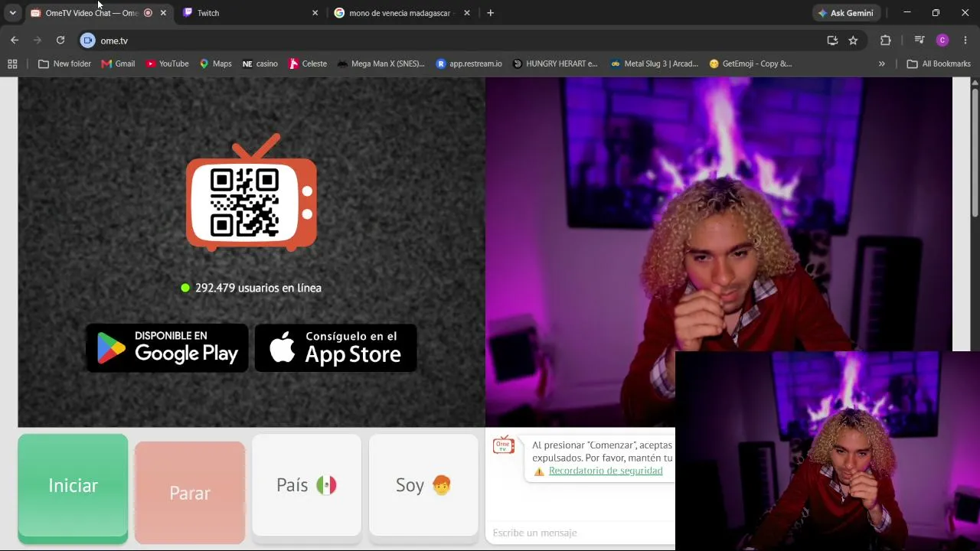Open the HUNGRY HERART bookmark

coord(555,64)
